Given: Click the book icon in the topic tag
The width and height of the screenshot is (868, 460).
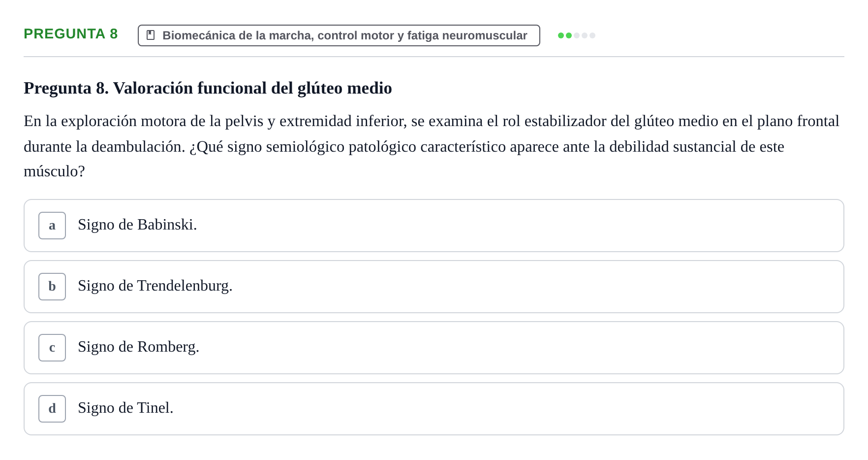Looking at the screenshot, I should coord(151,35).
